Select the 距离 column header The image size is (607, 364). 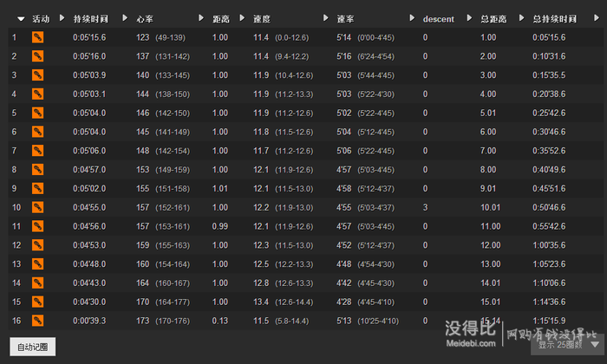click(220, 18)
